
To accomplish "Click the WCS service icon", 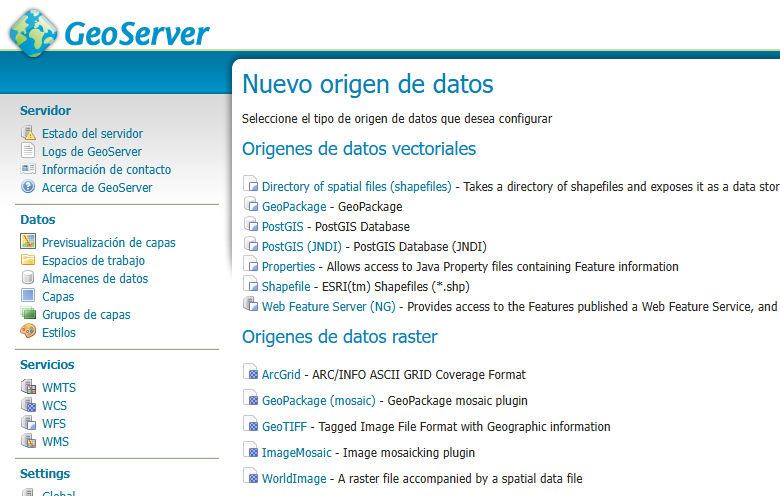I will [28, 404].
